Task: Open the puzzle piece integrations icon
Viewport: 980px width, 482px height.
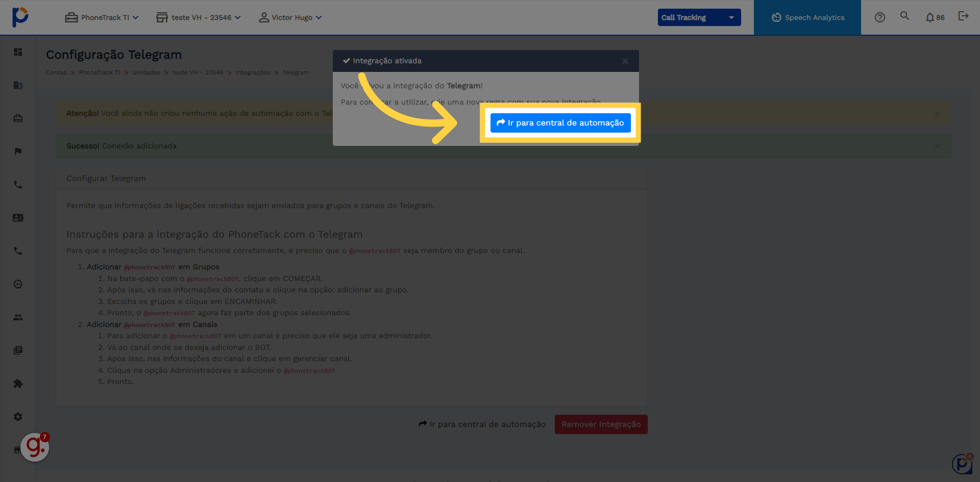Action: coord(18,384)
